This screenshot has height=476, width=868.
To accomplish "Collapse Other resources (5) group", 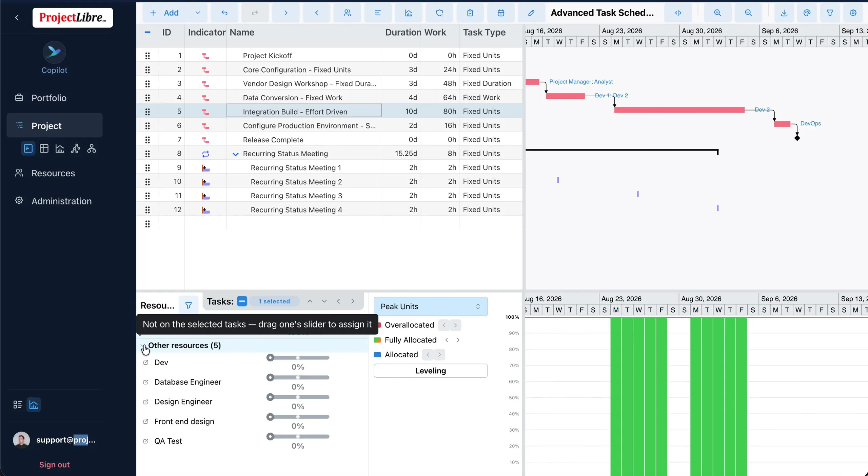I will point(143,345).
